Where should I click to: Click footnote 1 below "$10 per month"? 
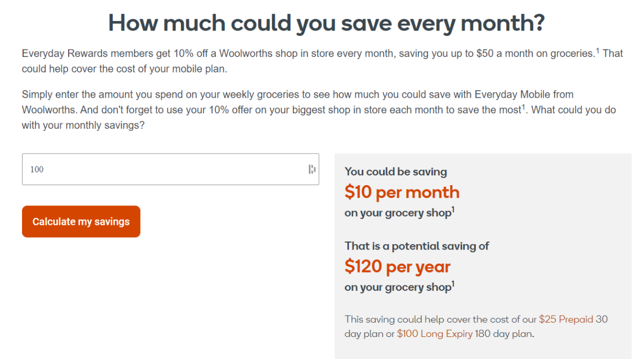pos(453,210)
